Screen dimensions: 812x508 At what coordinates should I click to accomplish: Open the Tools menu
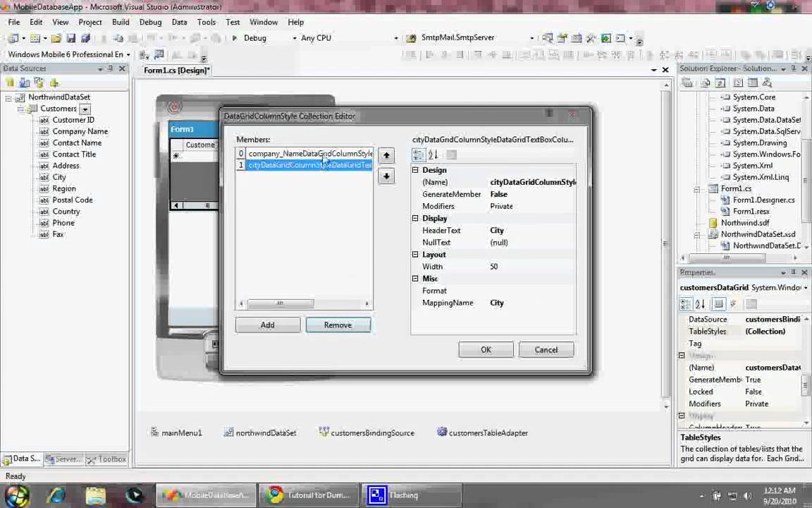[206, 23]
